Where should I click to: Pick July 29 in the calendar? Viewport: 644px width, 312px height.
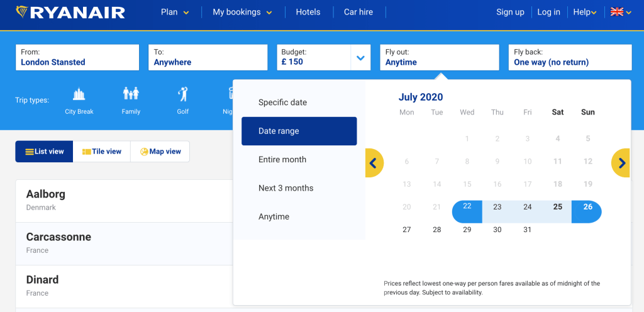tap(467, 230)
